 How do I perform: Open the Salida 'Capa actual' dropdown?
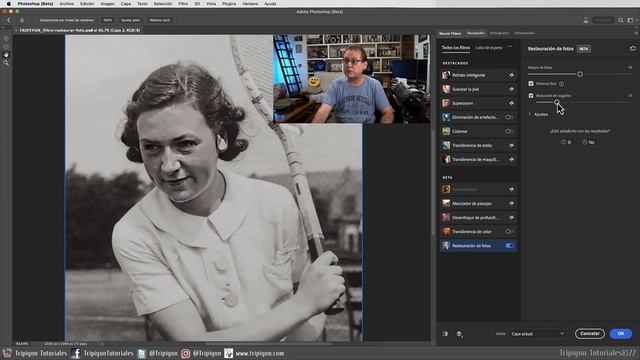537,334
